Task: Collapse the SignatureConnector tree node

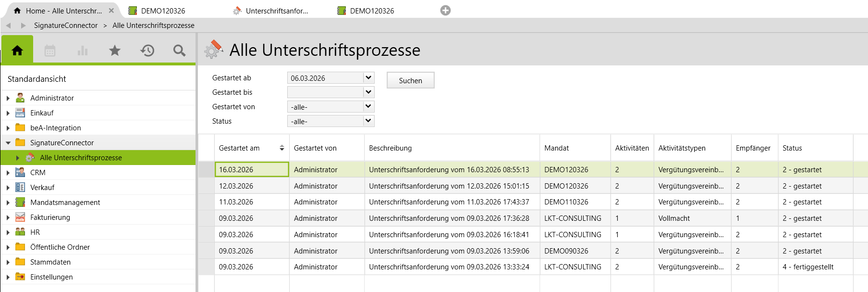Action: pos(8,143)
